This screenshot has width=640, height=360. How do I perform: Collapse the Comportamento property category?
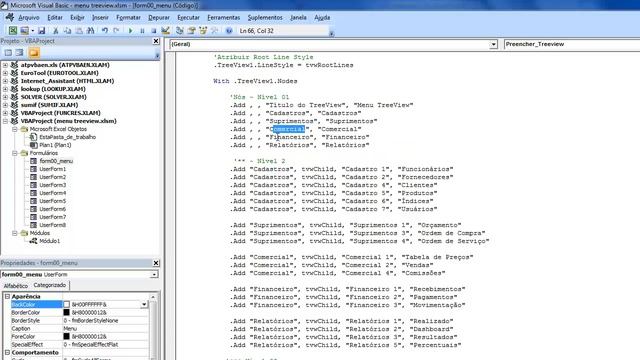[x=7, y=352]
